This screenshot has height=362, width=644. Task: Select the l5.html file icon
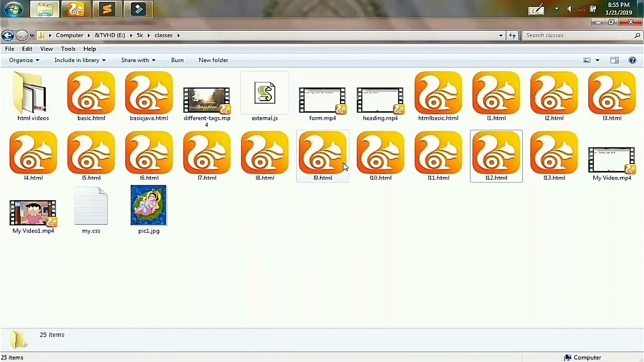[x=91, y=153]
